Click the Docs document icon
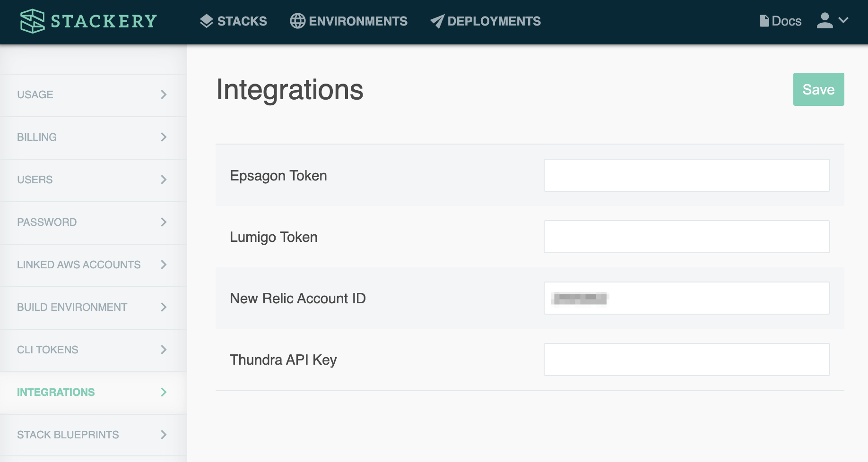Screen dimensions: 868x462 pos(764,21)
